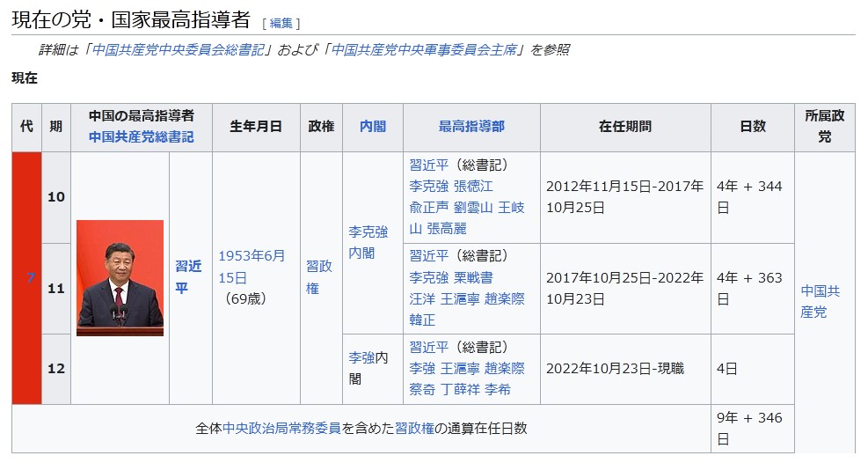This screenshot has width=868, height=463.
Task: Click the 張高麗 link
Action: [449, 228]
